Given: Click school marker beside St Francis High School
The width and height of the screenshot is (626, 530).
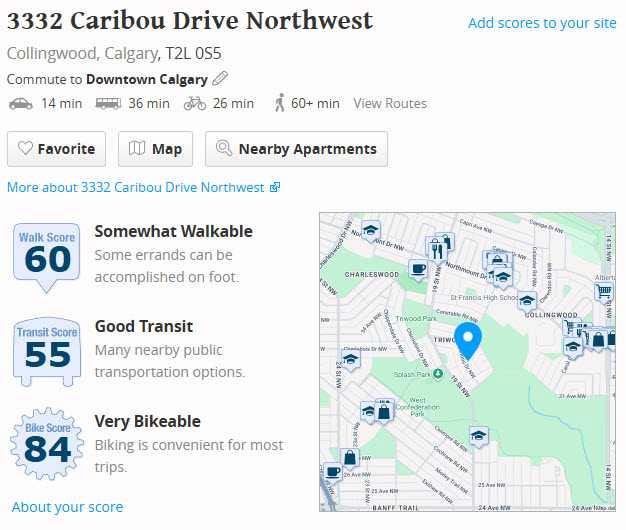Looking at the screenshot, I should (527, 299).
